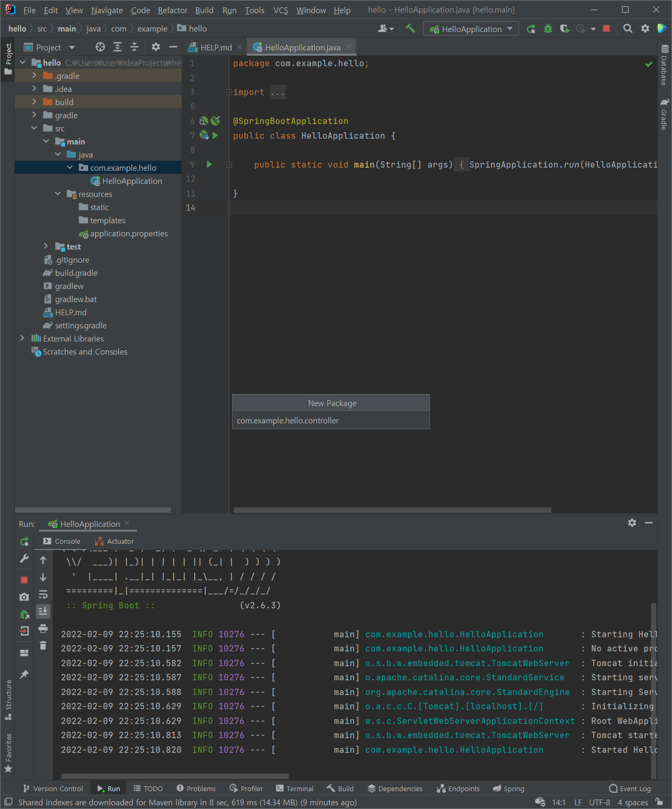Stop the running application with red square
Screen dimensions: 672x809
[606, 29]
